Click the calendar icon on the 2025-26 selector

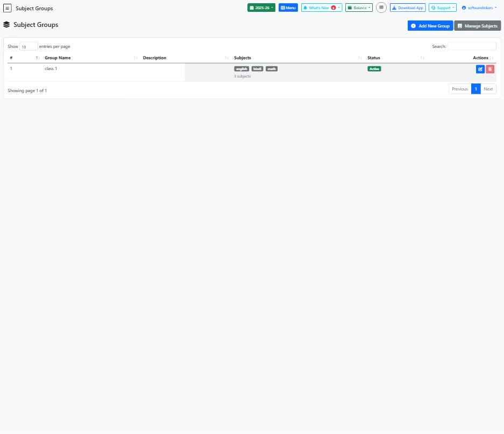tap(252, 8)
